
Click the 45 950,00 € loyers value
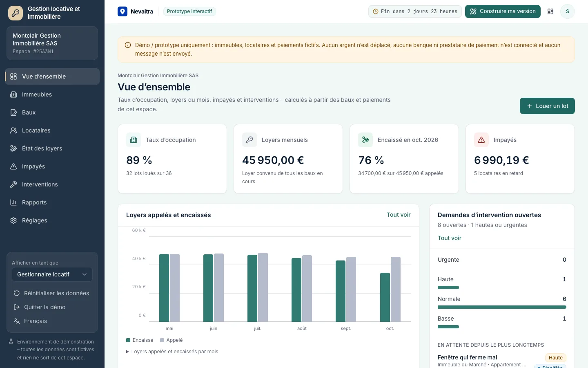tap(273, 160)
